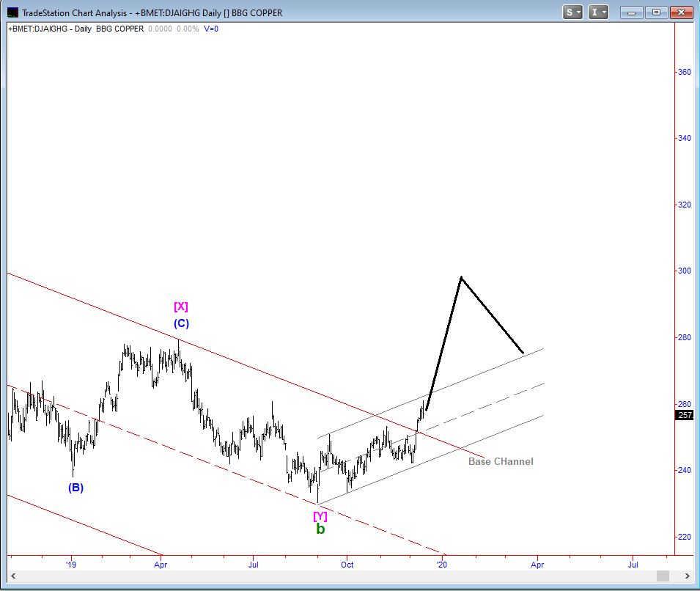Click the 300 price axis label
700x591 pixels.
[x=685, y=271]
